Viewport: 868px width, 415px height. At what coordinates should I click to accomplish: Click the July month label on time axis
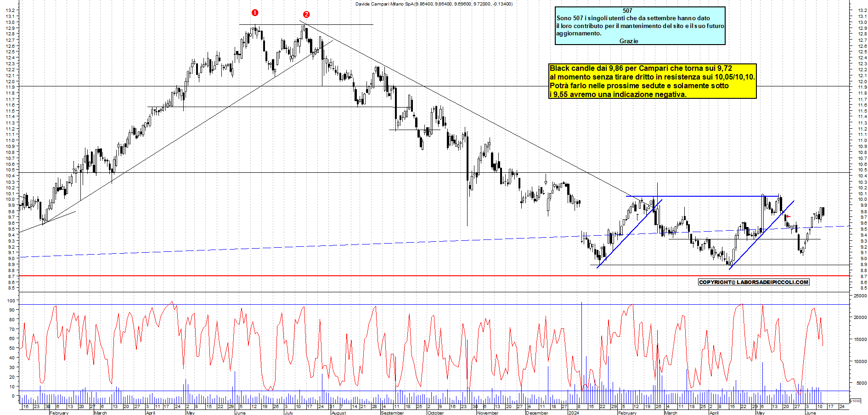(288, 413)
